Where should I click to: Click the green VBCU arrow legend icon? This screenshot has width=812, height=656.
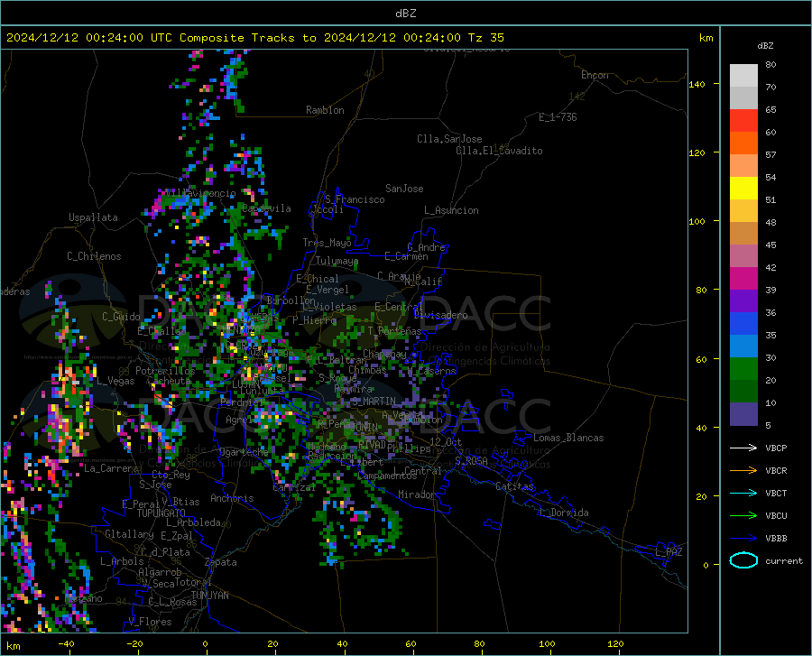click(x=743, y=515)
